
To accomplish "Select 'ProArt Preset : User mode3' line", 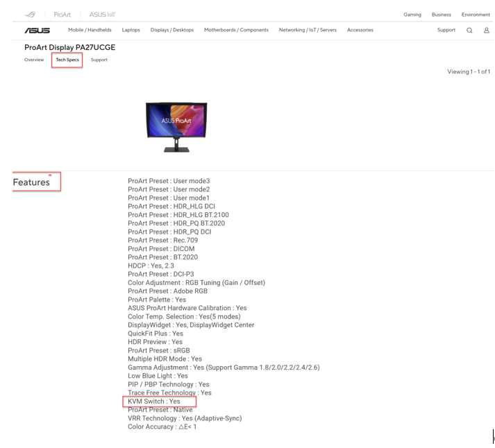I will [x=169, y=181].
